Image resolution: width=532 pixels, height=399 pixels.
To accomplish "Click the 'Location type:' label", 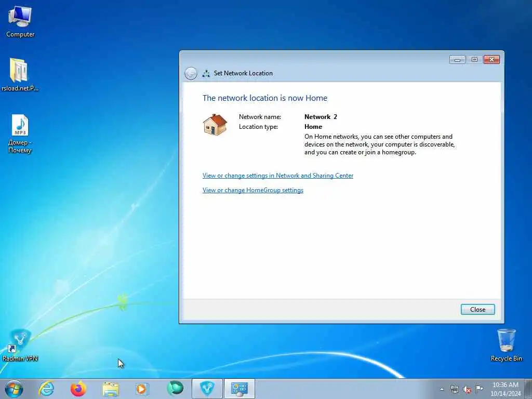I will pos(258,127).
